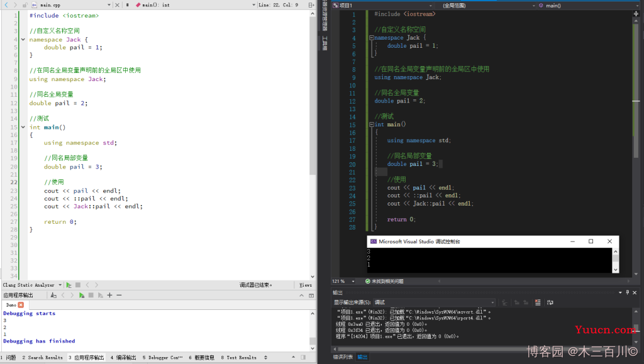Close the Demo output tab
644x364 pixels.
click(21, 305)
